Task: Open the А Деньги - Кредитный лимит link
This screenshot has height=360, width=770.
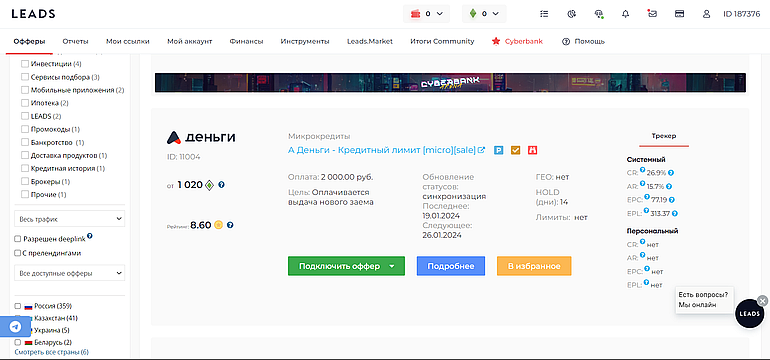Action: point(382,150)
